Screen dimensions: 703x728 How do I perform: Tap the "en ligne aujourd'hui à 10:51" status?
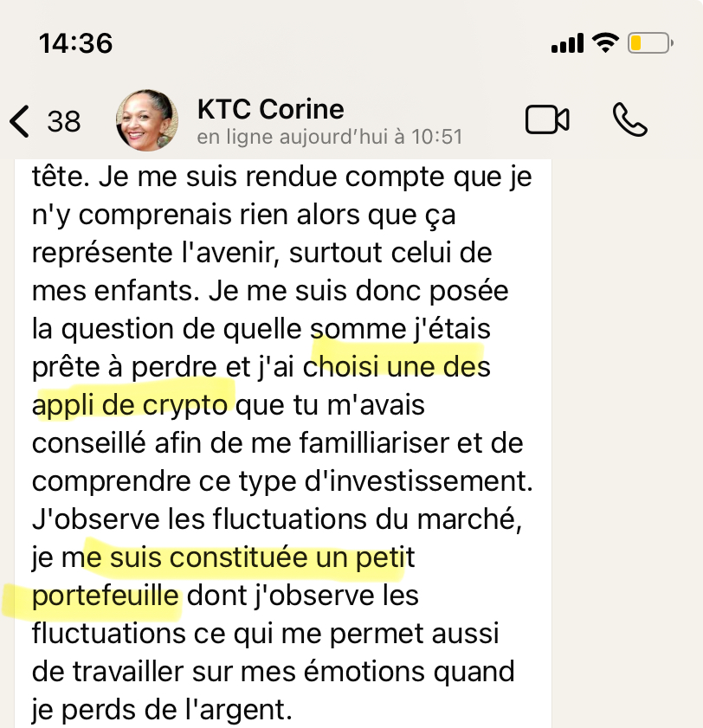(x=329, y=138)
